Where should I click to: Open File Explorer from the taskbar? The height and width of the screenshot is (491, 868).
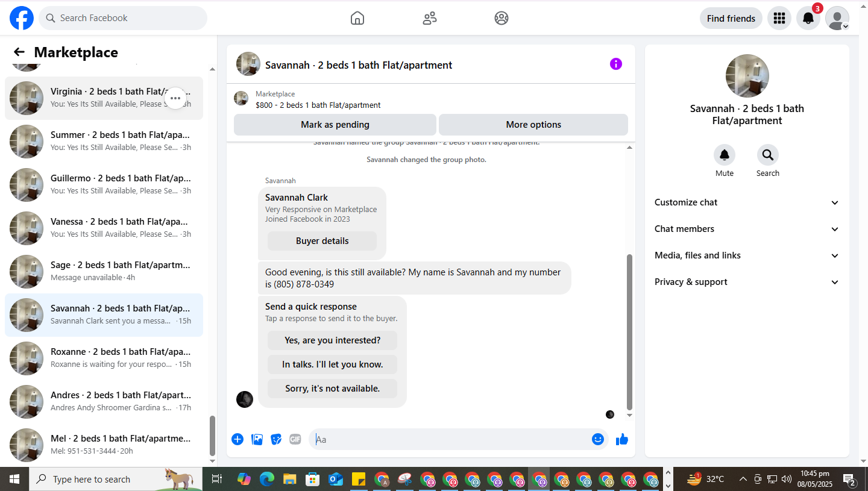(x=290, y=479)
